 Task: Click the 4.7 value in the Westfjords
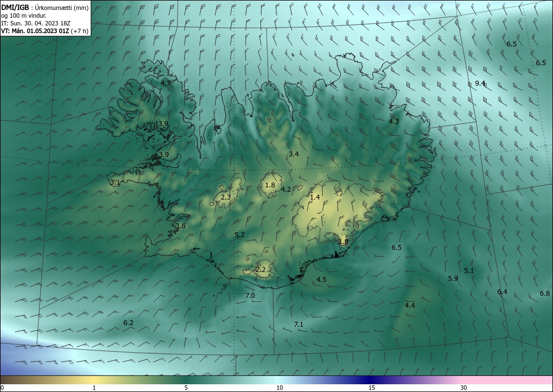(x=166, y=83)
